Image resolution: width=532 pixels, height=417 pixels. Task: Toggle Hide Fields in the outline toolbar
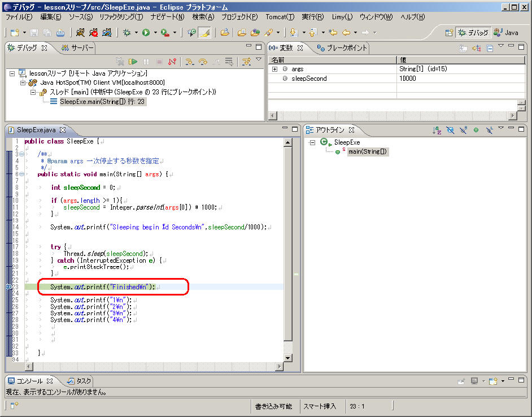pos(450,130)
